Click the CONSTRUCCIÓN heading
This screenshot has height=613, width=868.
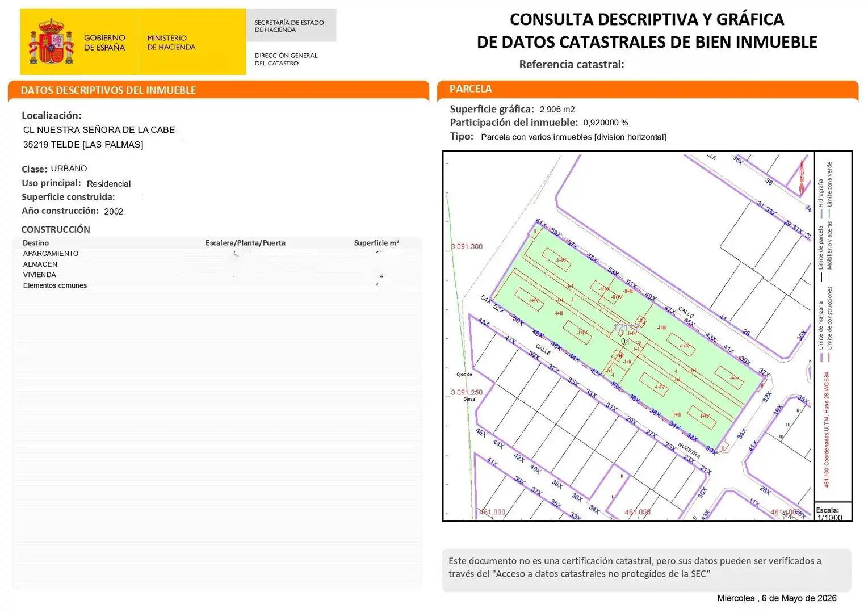56,229
